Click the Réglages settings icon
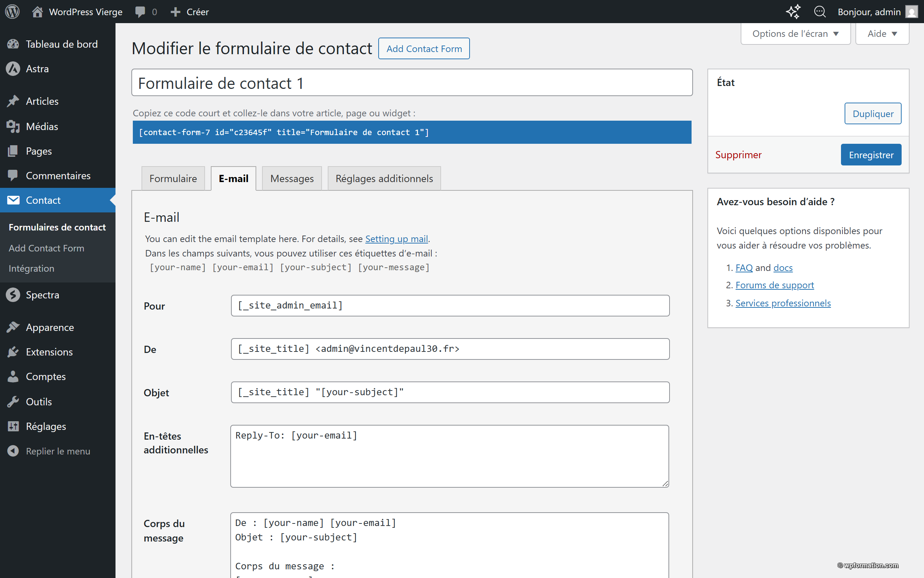924x578 pixels. [13, 426]
